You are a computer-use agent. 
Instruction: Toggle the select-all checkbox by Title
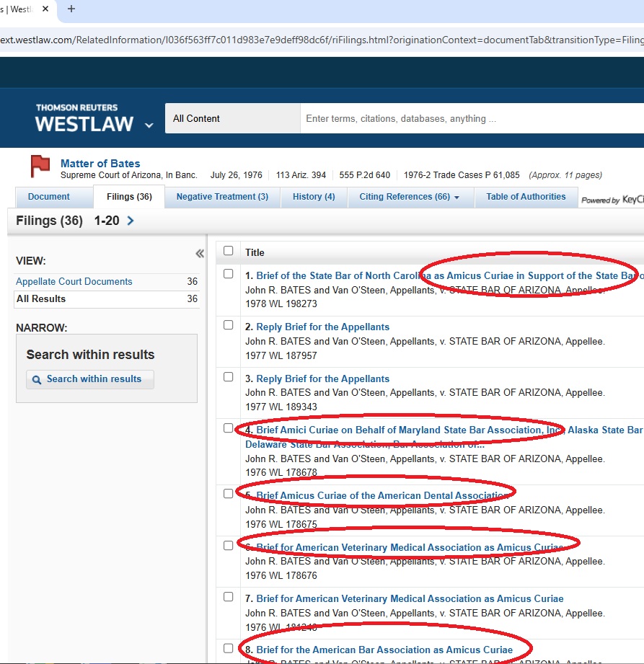[229, 251]
